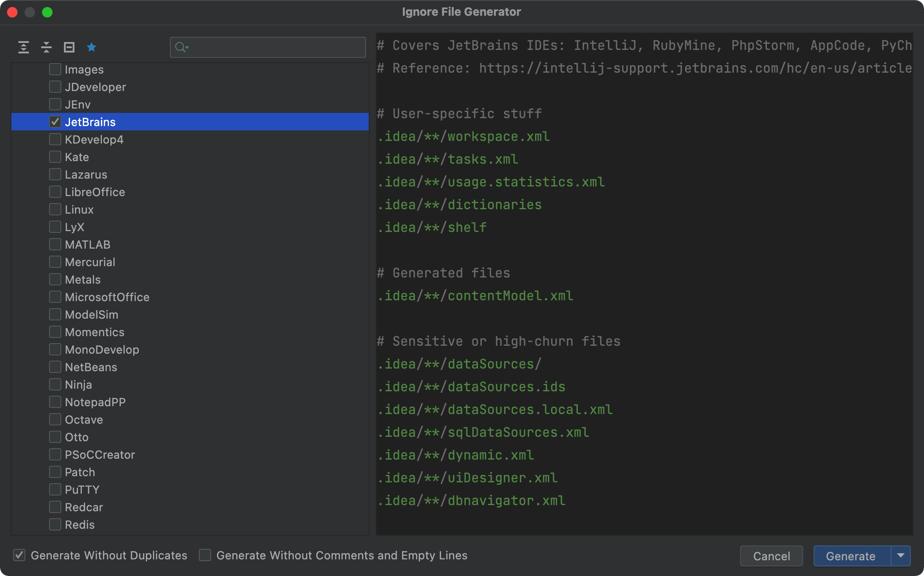The height and width of the screenshot is (576, 924).
Task: Click the Cancel button
Action: click(x=771, y=556)
